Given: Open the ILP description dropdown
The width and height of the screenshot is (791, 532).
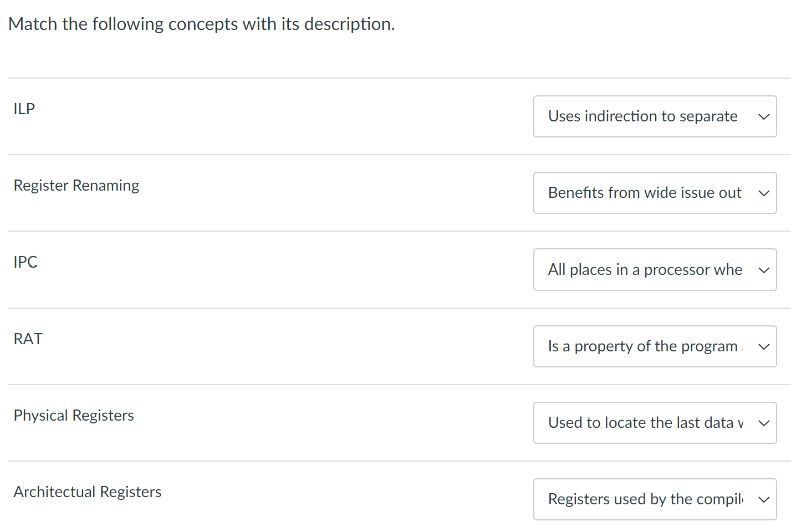Looking at the screenshot, I should [655, 116].
